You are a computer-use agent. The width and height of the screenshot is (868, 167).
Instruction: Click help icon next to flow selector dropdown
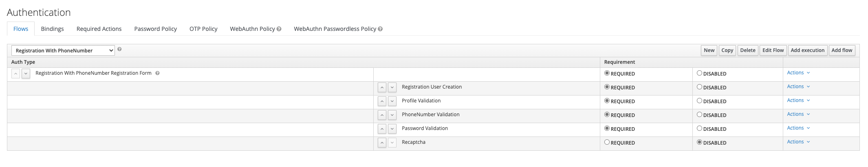(x=119, y=49)
